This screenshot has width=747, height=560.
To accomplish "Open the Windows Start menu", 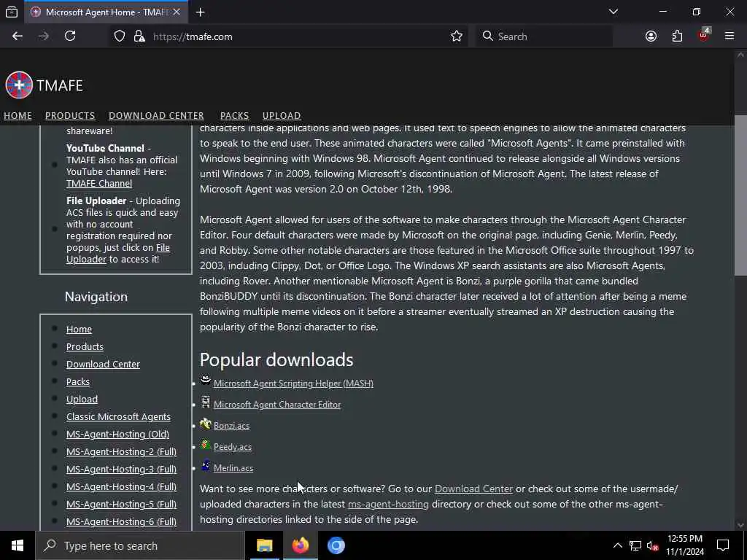I will pos(18,545).
